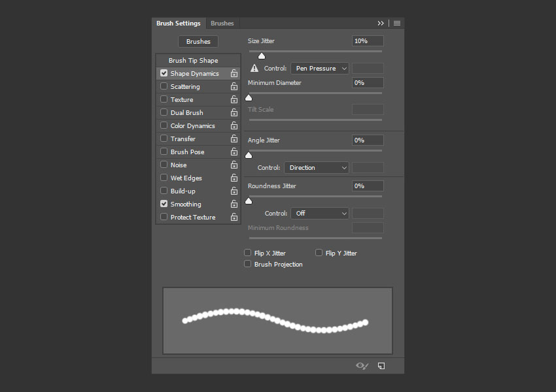This screenshot has width=556, height=392.
Task: Toggle the lock icon next to Scattering
Action: [234, 87]
